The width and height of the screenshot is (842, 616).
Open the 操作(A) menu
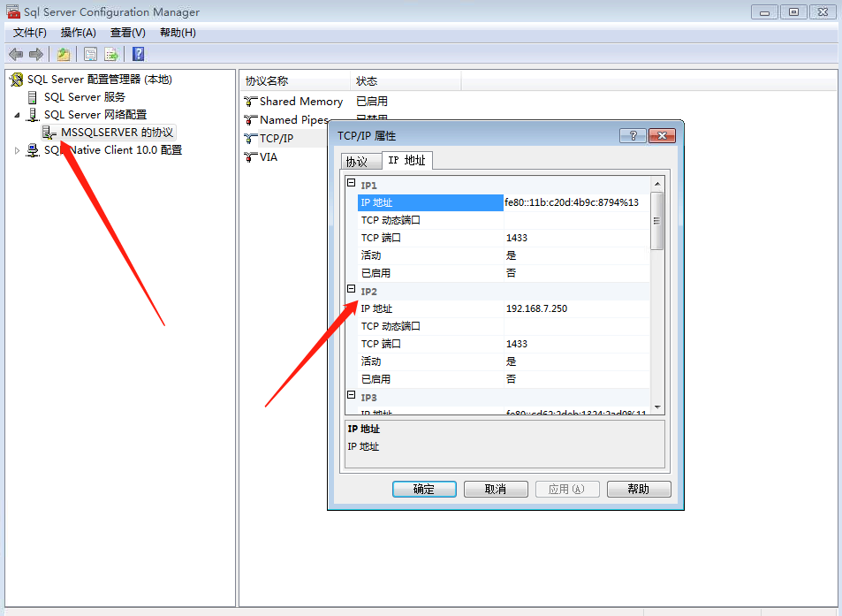[78, 32]
